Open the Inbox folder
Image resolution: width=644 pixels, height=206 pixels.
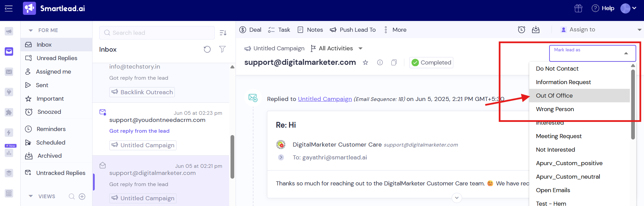56,45
